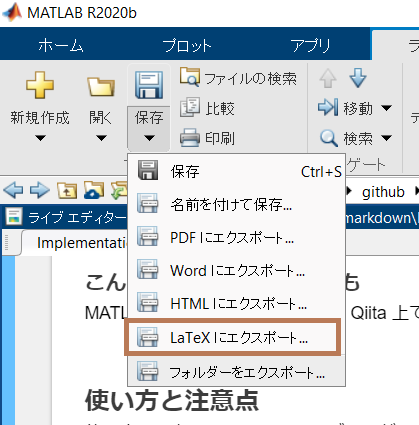
Task: Click the 比較 (Compare) button
Action: (207, 108)
